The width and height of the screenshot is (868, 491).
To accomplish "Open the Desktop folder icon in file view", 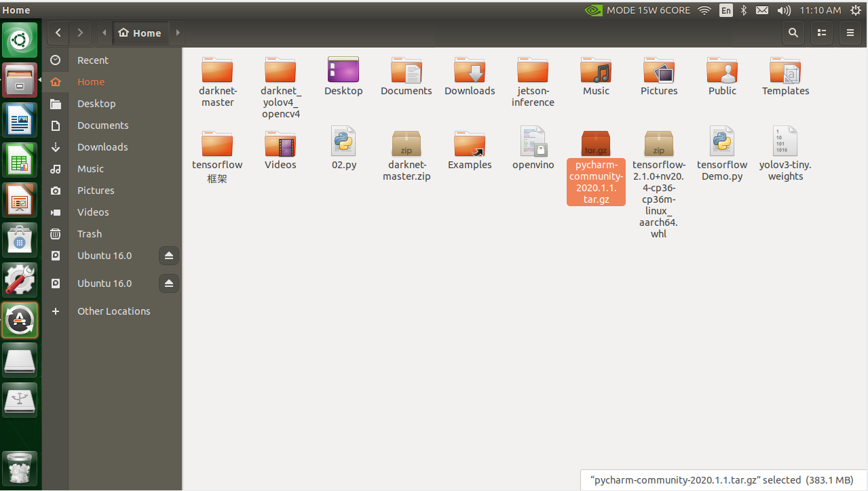I will (343, 71).
